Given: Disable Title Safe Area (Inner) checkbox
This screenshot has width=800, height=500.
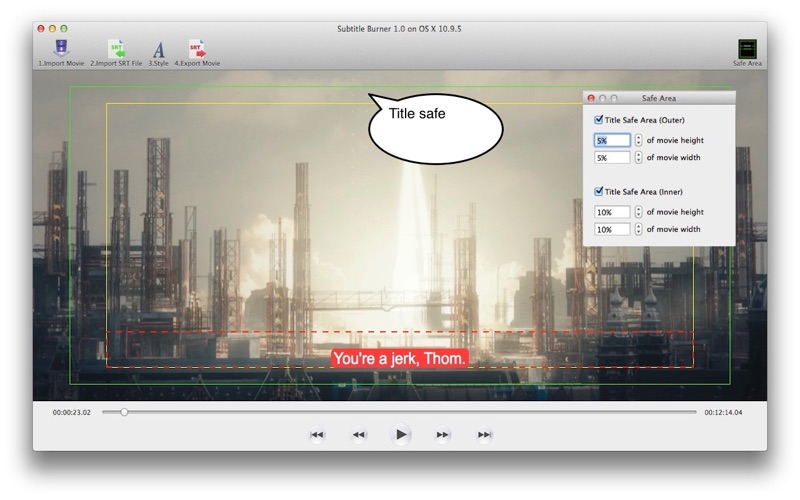Looking at the screenshot, I should 599,191.
